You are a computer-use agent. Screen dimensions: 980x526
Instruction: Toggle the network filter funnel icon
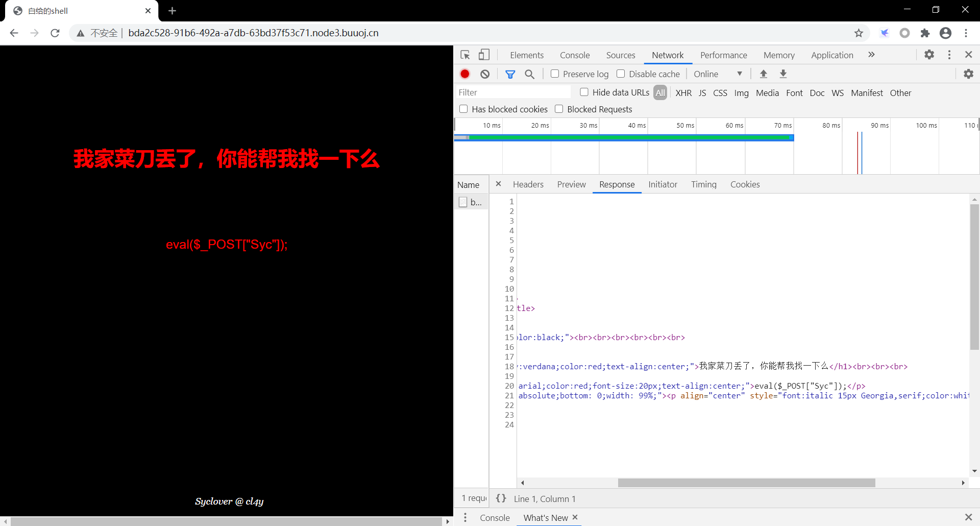click(510, 74)
